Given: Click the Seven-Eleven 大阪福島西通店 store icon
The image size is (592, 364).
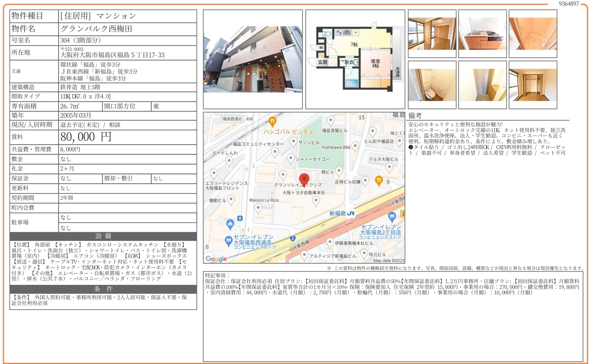Looking at the screenshot, I should pyautogui.click(x=228, y=241).
